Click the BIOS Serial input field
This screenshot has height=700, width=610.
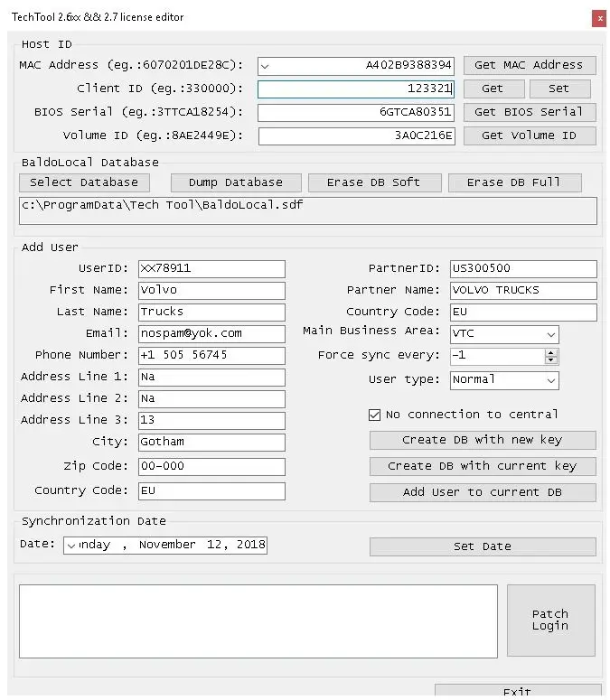(x=355, y=112)
